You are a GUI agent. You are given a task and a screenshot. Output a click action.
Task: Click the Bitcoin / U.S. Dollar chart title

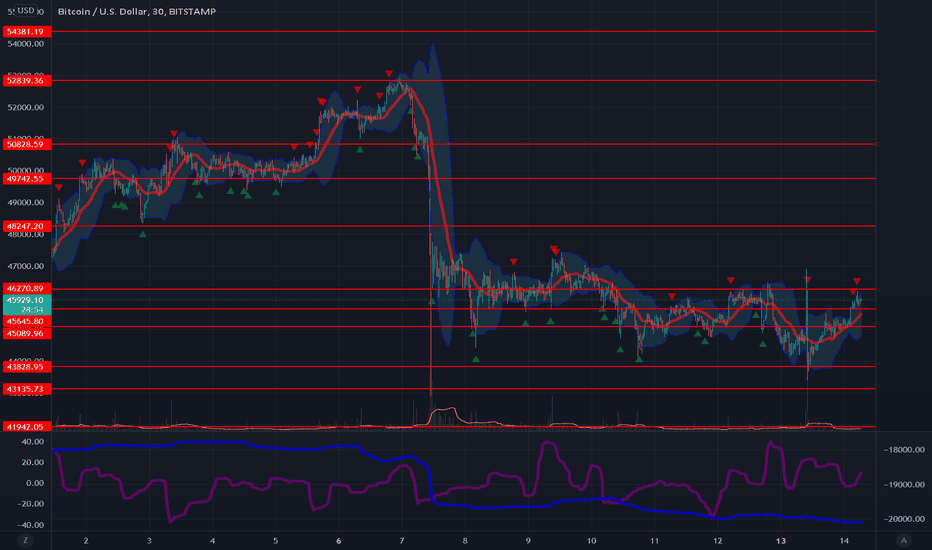pyautogui.click(x=137, y=11)
